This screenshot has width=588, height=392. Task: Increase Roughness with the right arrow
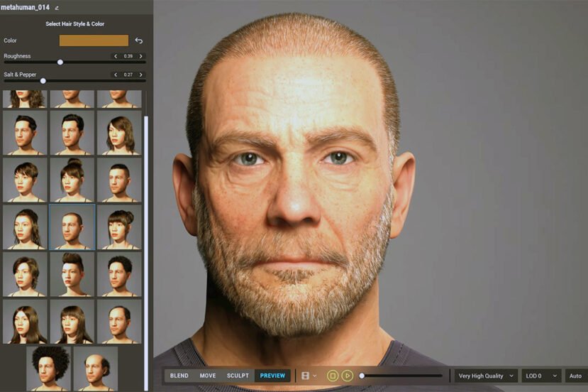point(140,56)
